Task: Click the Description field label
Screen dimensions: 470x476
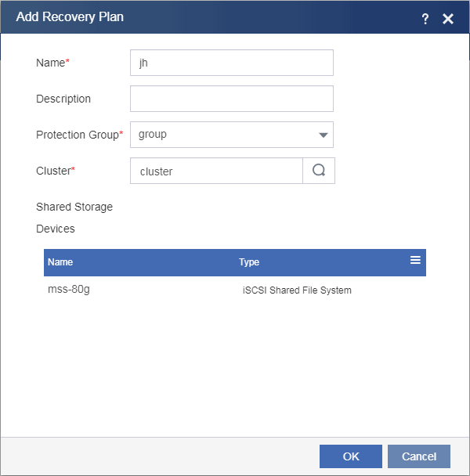Action: pos(63,99)
